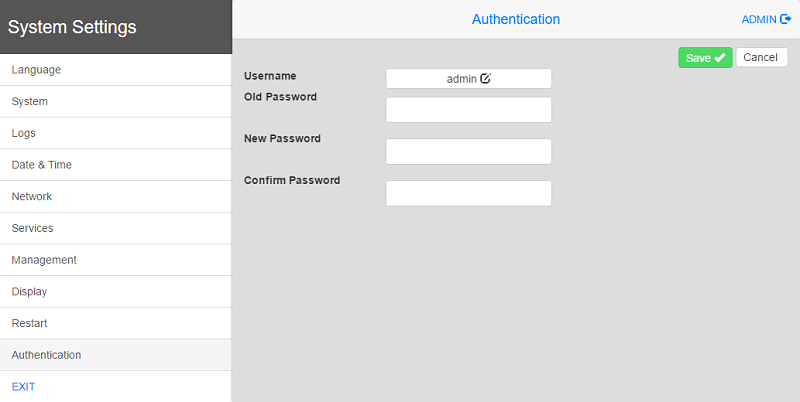Click the edit pencil icon next to admin
This screenshot has width=800, height=402.
(485, 79)
